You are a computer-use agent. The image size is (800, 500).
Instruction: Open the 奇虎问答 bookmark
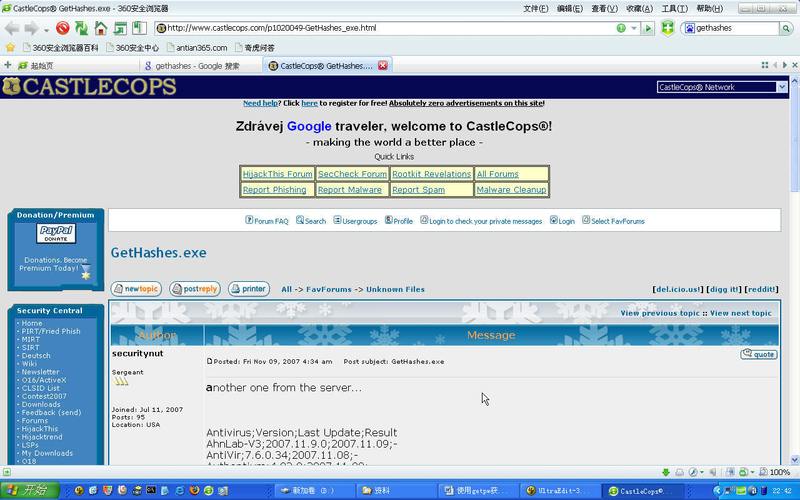255,47
